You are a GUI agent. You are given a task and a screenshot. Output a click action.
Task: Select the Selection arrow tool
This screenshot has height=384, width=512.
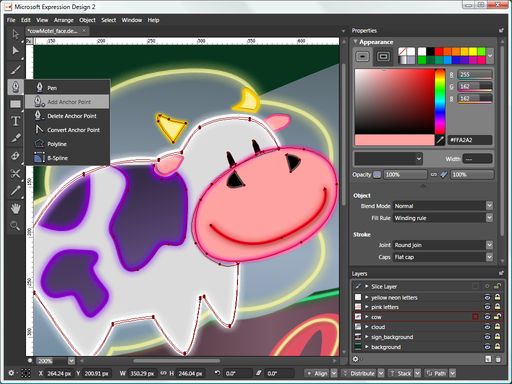pyautogui.click(x=15, y=34)
